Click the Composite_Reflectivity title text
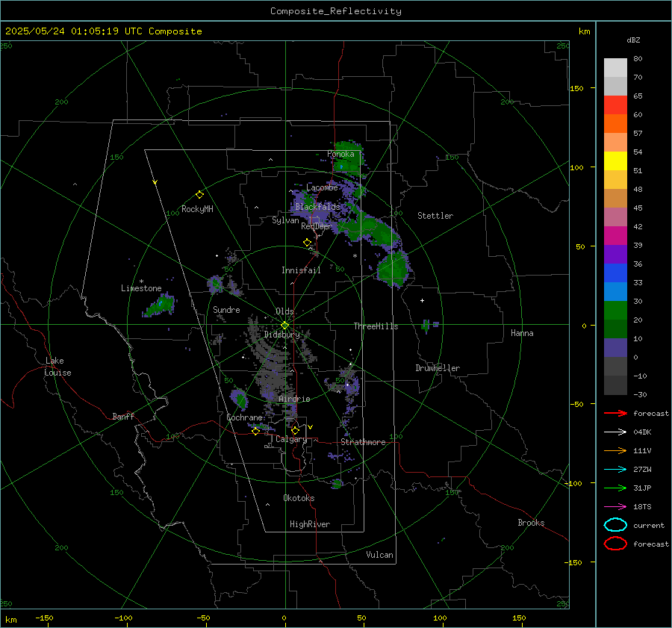 [x=336, y=11]
